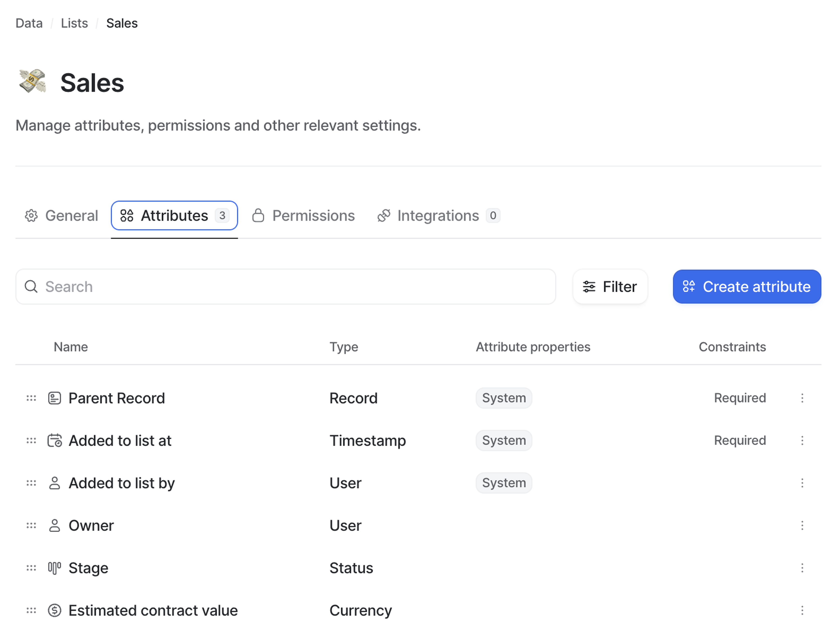840x639 pixels.
Task: Focus the attribute Search field
Action: (285, 287)
